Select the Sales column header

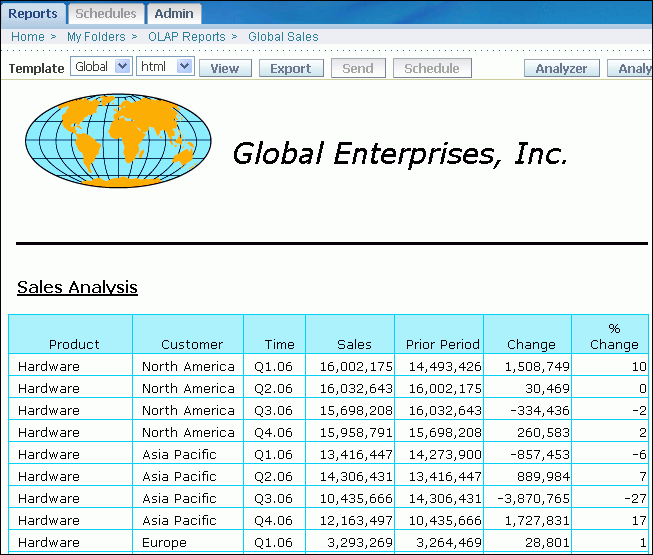click(x=354, y=344)
